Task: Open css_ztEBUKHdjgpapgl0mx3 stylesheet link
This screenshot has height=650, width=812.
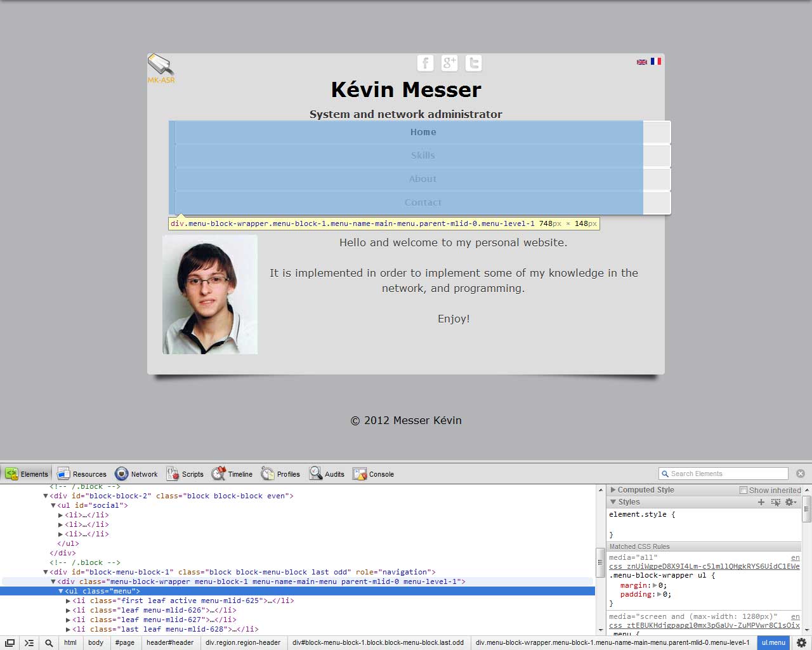Action: pos(704,625)
